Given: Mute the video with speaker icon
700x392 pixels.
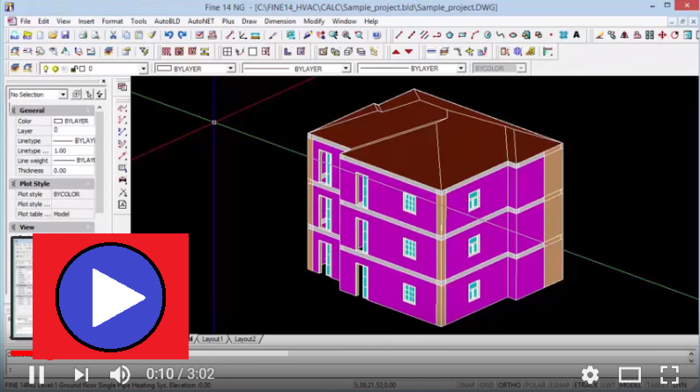Looking at the screenshot, I should [x=120, y=374].
